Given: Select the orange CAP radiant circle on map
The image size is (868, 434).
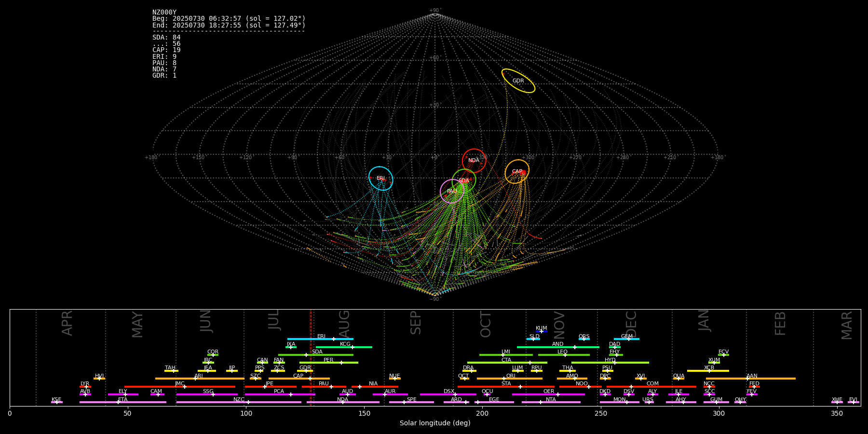Looking at the screenshot, I should click(x=517, y=172).
